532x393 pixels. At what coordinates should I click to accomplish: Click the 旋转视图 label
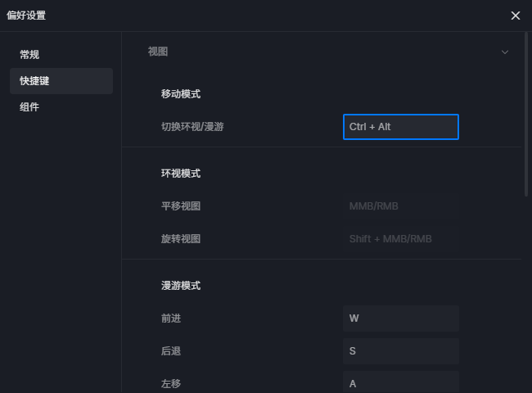(181, 239)
